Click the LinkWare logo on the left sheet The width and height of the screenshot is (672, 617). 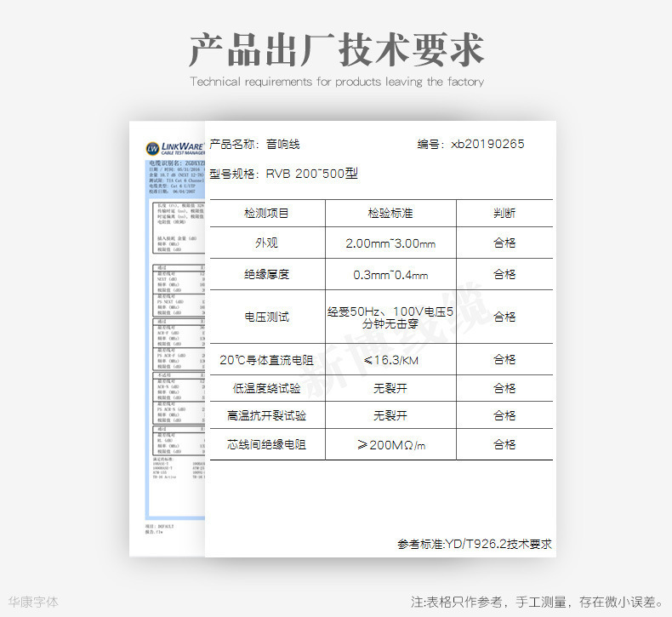[175, 148]
